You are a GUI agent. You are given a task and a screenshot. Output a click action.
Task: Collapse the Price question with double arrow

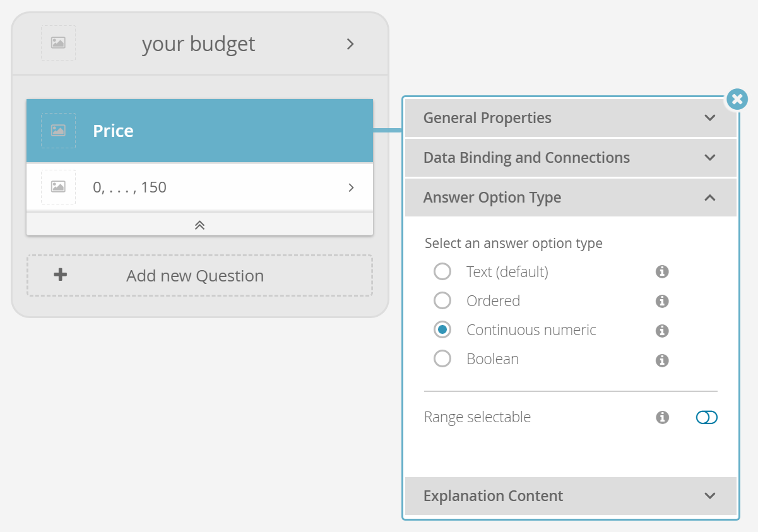click(199, 225)
